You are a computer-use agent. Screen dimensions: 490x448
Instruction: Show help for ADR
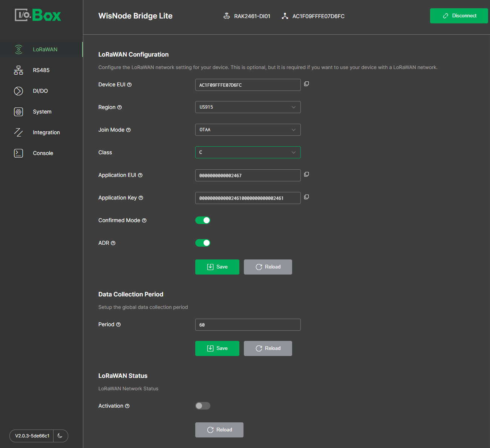[x=113, y=243]
